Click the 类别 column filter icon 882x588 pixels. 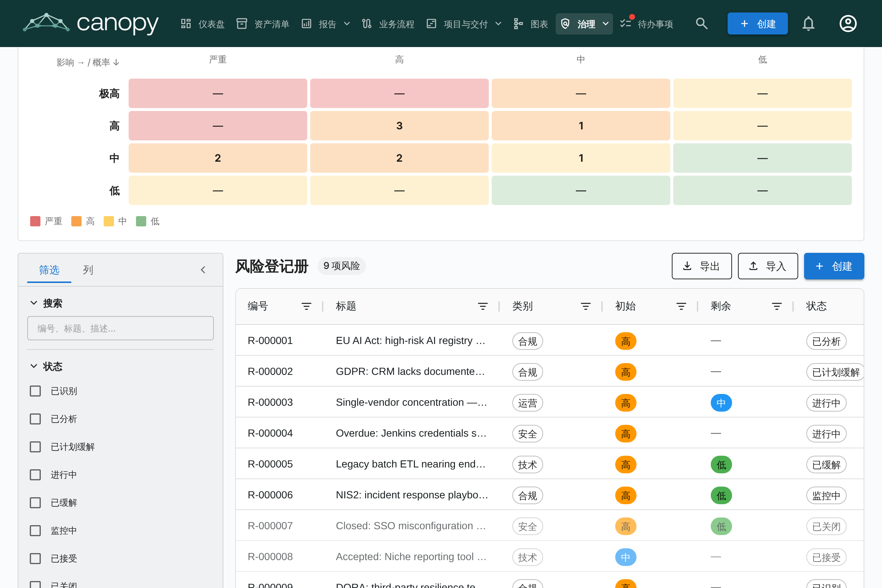[x=586, y=306]
